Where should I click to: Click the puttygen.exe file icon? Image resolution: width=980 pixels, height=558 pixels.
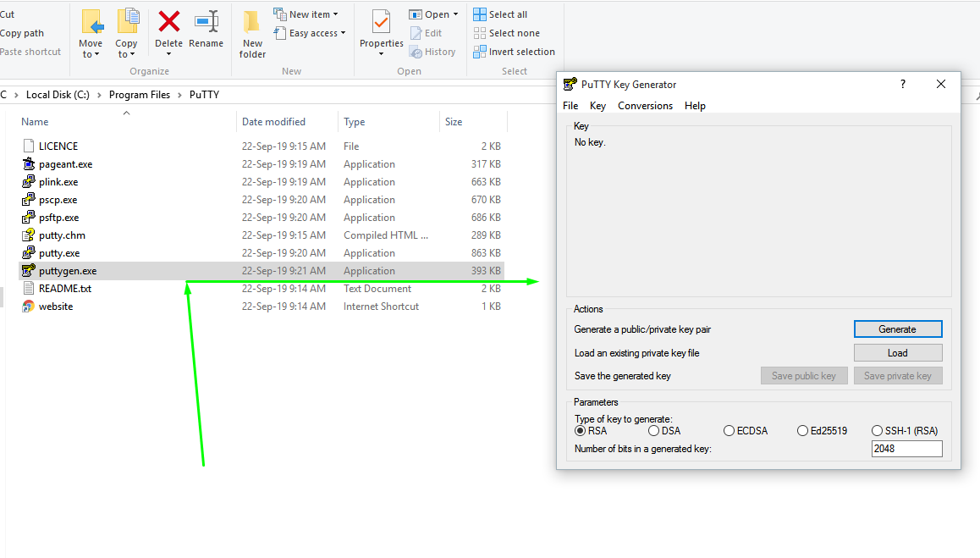[x=28, y=271]
